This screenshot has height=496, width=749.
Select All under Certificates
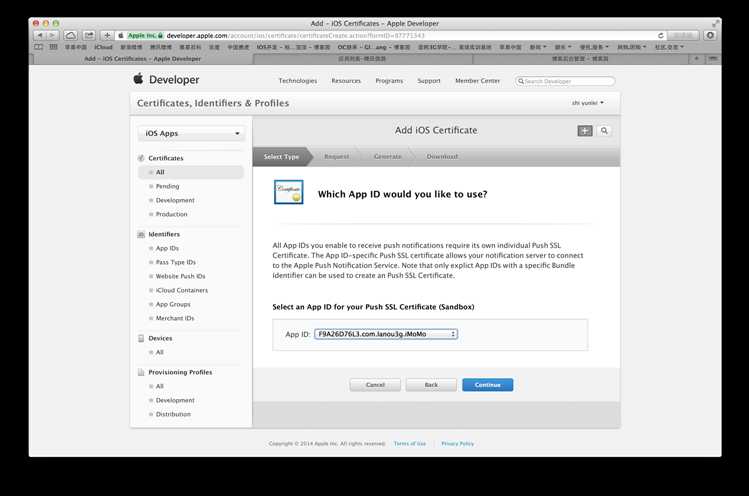pos(191,172)
